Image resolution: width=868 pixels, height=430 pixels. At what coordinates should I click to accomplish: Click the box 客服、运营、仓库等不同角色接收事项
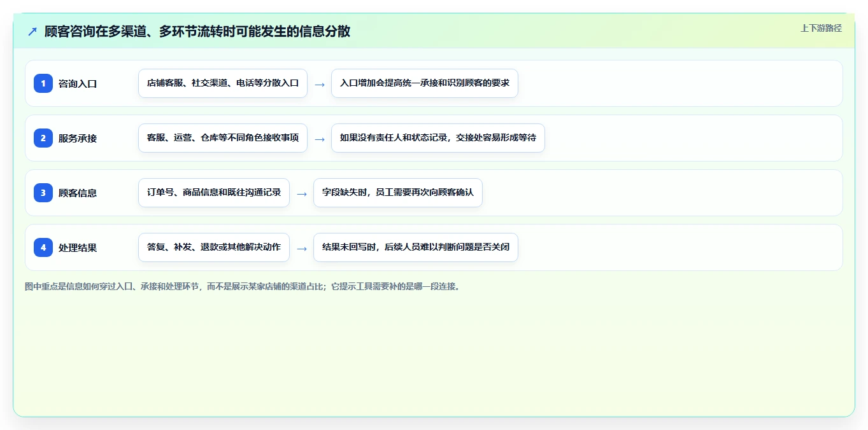tap(223, 138)
